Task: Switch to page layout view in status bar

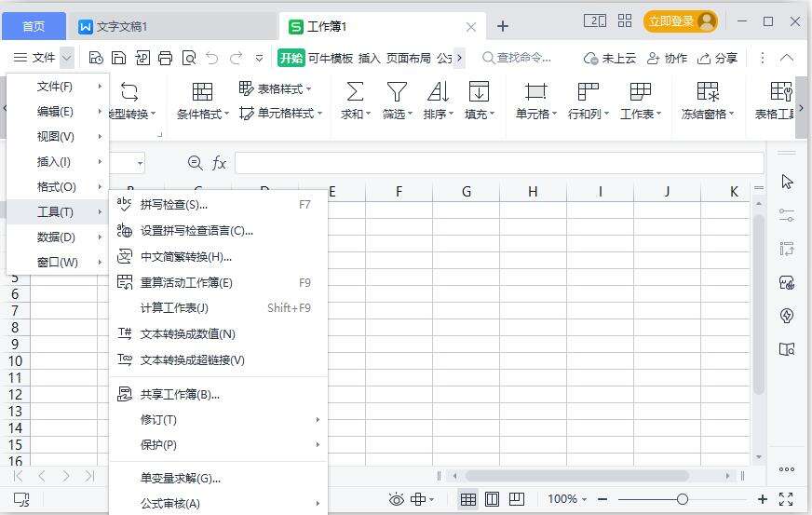Action: [x=493, y=499]
